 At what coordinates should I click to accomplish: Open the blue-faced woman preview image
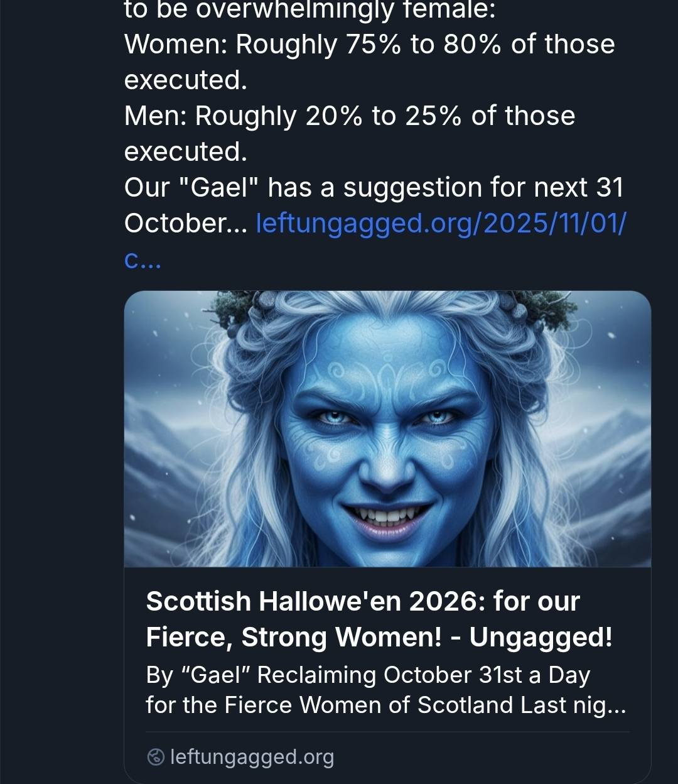[x=387, y=428]
